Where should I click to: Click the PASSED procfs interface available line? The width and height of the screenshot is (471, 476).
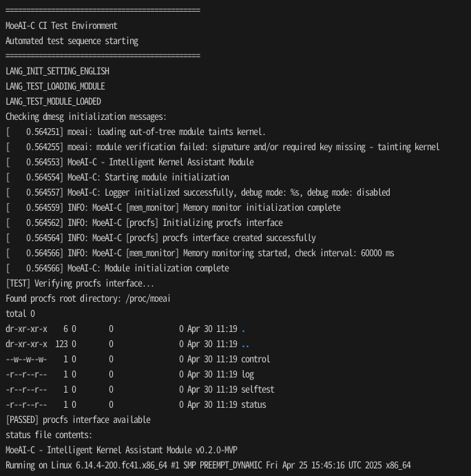point(78,420)
